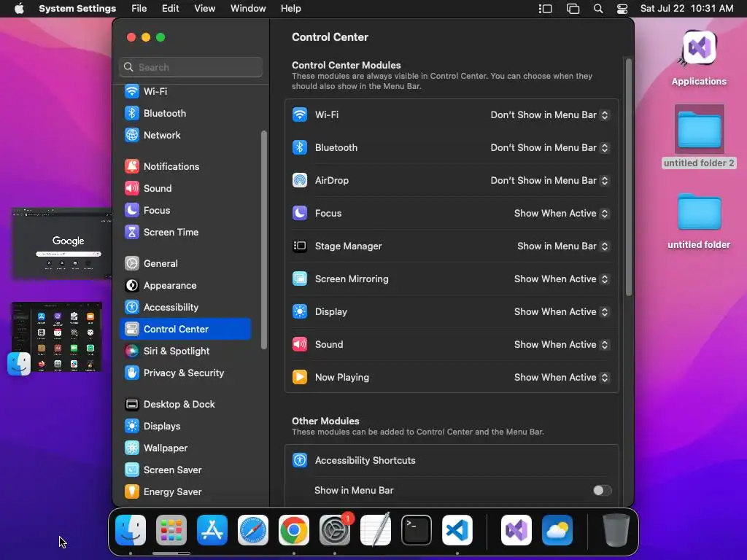Screen dimensions: 747x560
Task: Open Visual Studio Code from Dock
Action: coord(457,530)
